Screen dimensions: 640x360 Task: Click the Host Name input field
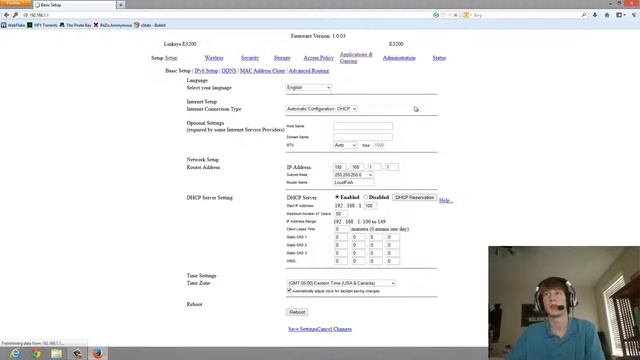click(x=363, y=126)
